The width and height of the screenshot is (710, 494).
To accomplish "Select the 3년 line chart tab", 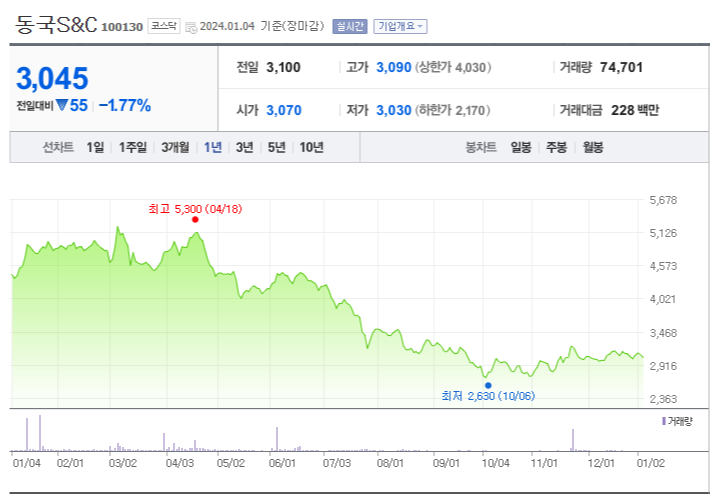I will point(245,147).
